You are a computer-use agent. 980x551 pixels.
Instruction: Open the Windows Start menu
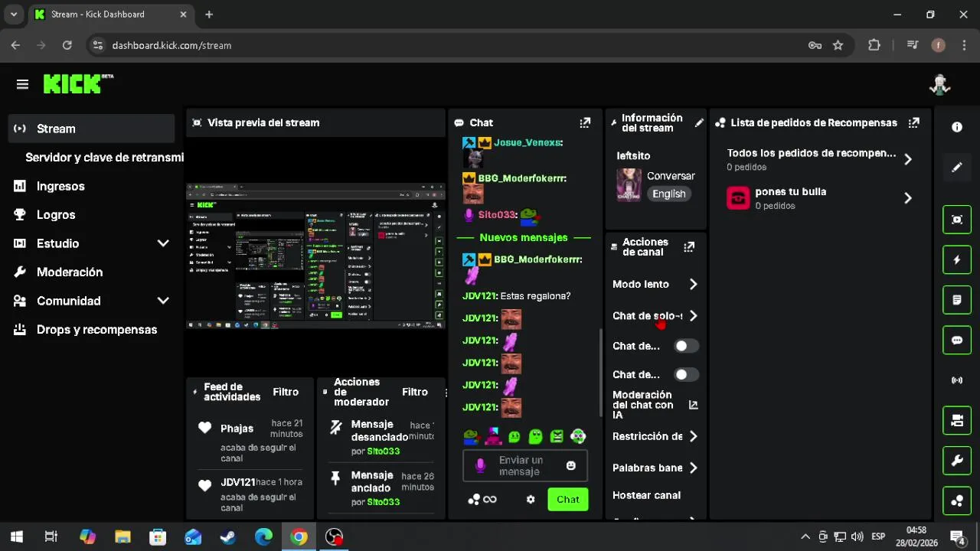(17, 536)
